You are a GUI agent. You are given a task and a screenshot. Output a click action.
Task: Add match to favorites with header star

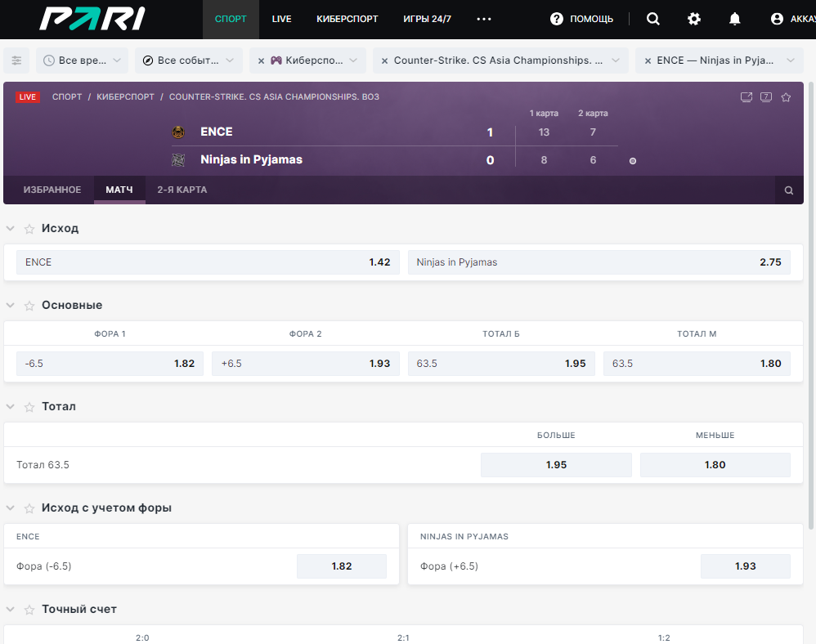[786, 96]
